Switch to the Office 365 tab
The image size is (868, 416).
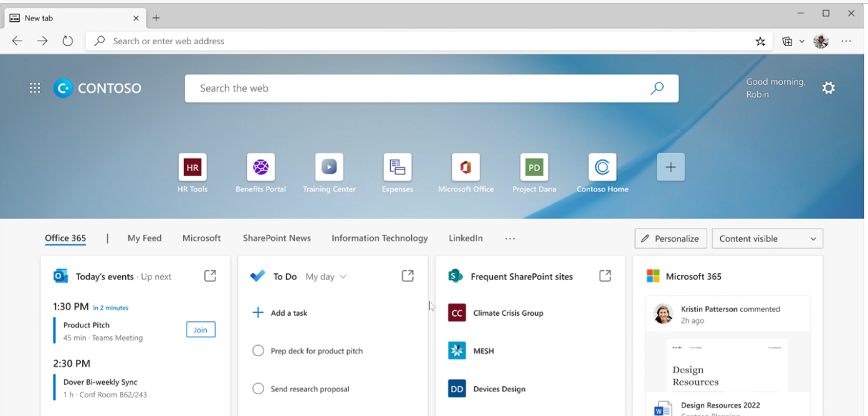65,238
